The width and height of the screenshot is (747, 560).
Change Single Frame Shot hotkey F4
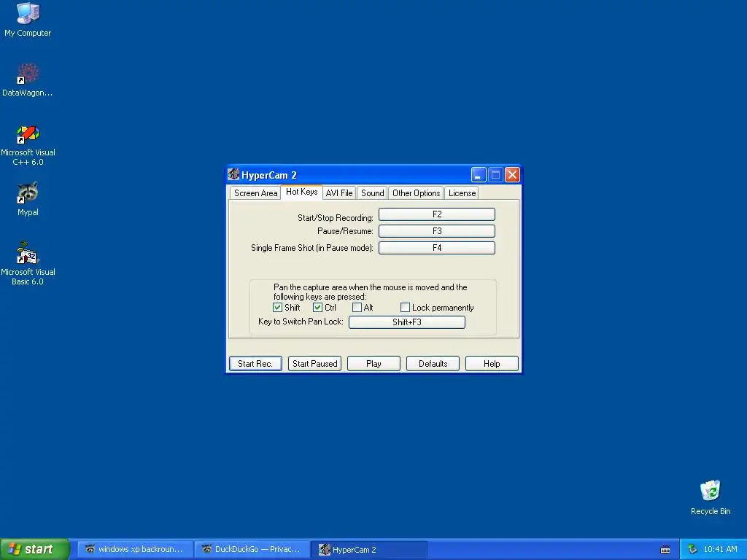(437, 248)
